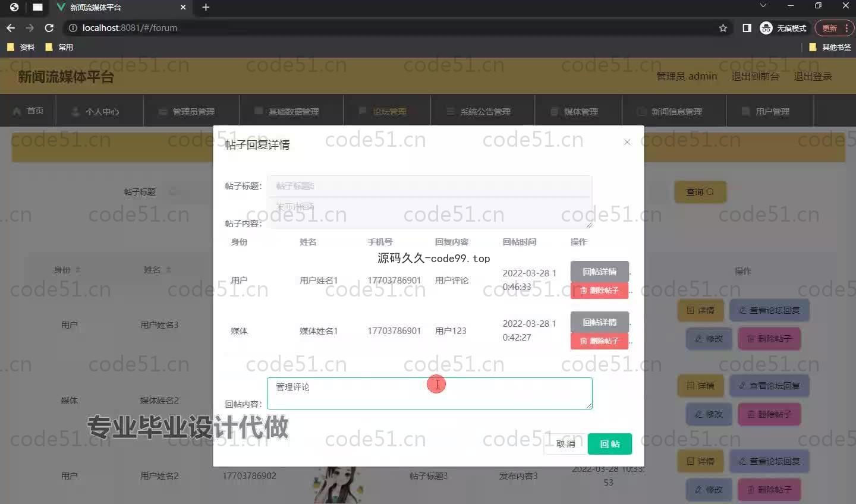Bookmark this page with star icon
Viewport: 856px width, 504px height.
tap(723, 28)
